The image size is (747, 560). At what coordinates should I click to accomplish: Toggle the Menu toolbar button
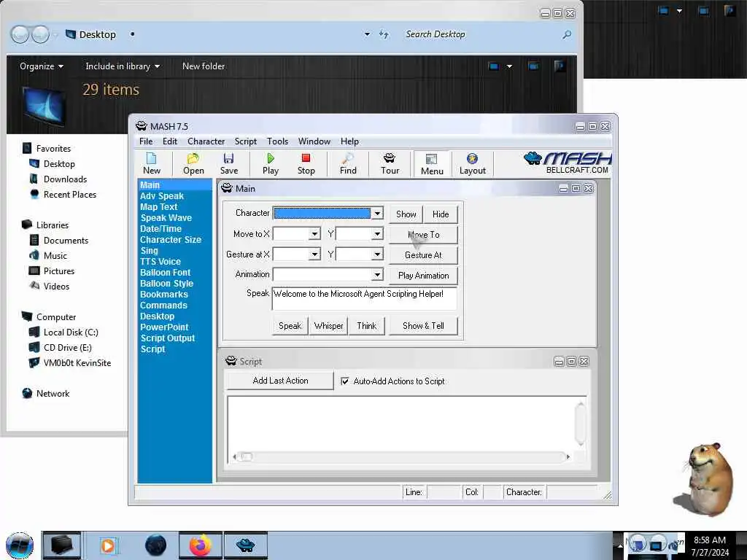432,164
